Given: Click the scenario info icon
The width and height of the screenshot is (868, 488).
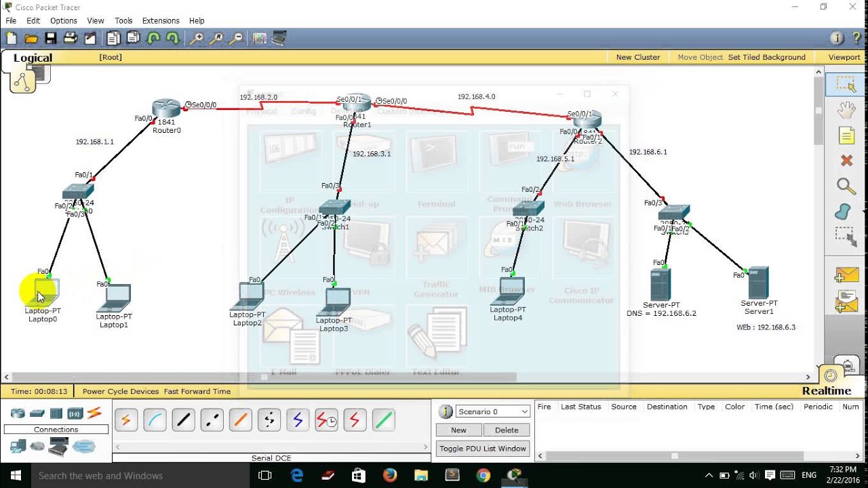Looking at the screenshot, I should pyautogui.click(x=446, y=411).
